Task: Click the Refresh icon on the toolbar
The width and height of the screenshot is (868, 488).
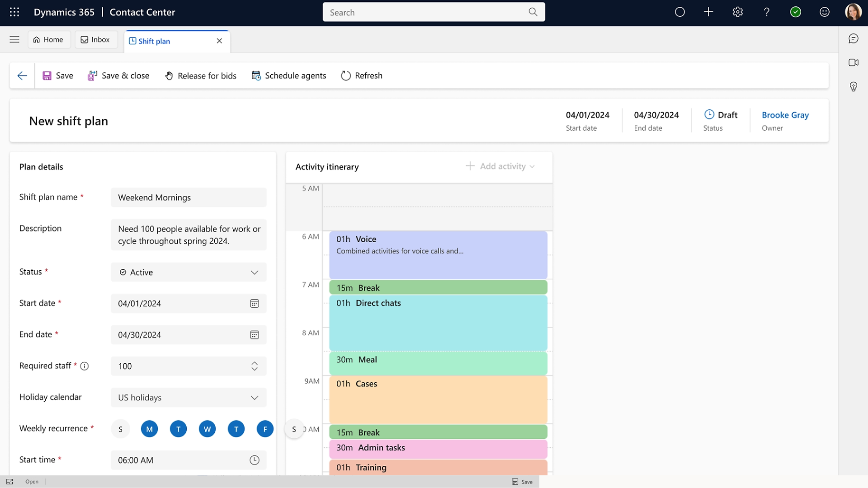Action: [x=346, y=75]
